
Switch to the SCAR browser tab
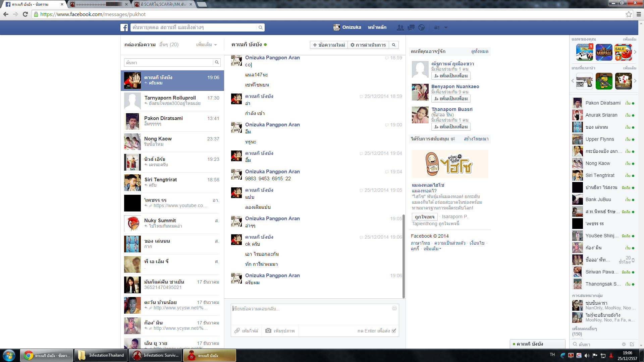(163, 4)
